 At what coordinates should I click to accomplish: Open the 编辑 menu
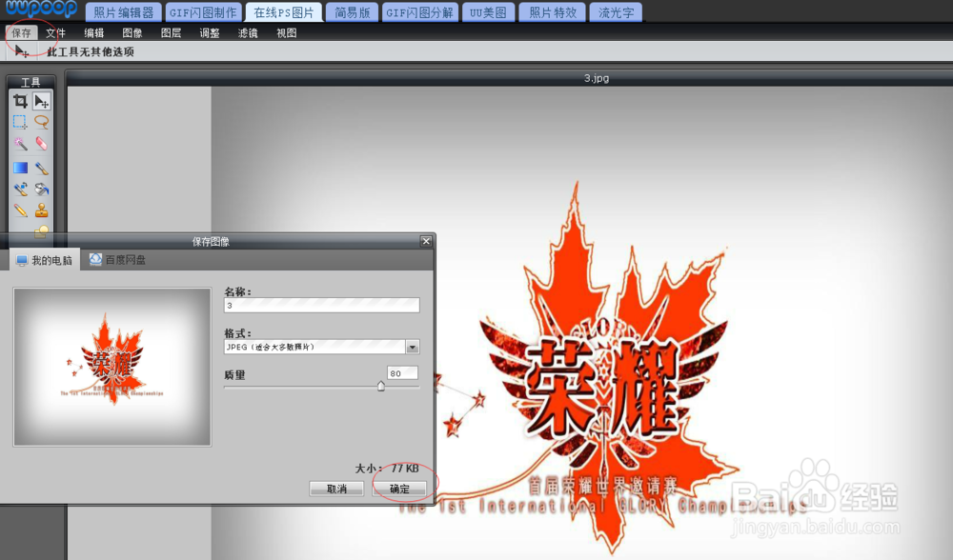click(x=93, y=32)
